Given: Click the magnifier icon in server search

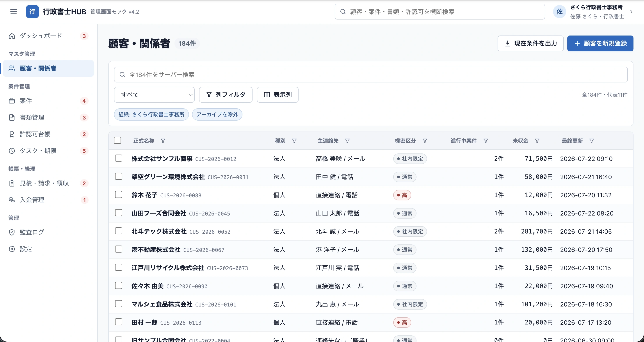Looking at the screenshot, I should click(x=122, y=75).
